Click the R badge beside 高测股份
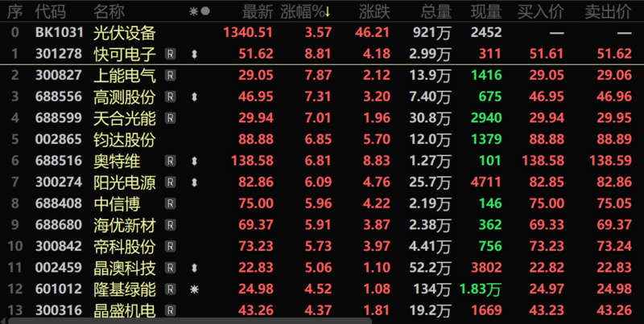This screenshot has width=644, height=324. point(171,96)
